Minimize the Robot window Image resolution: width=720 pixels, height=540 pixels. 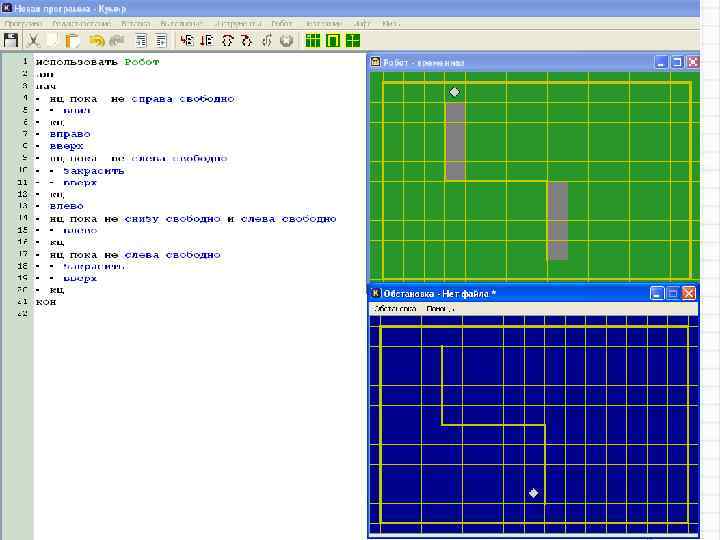pyautogui.click(x=661, y=62)
